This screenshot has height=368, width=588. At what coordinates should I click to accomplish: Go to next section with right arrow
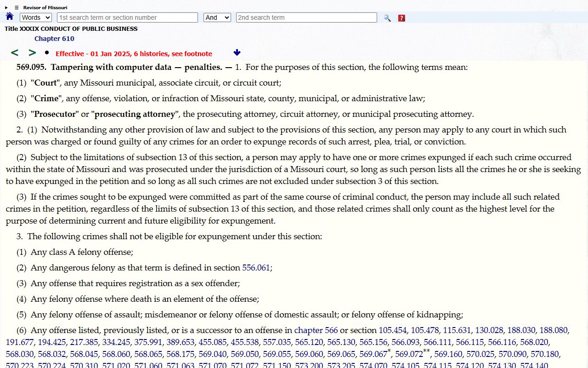coord(32,53)
